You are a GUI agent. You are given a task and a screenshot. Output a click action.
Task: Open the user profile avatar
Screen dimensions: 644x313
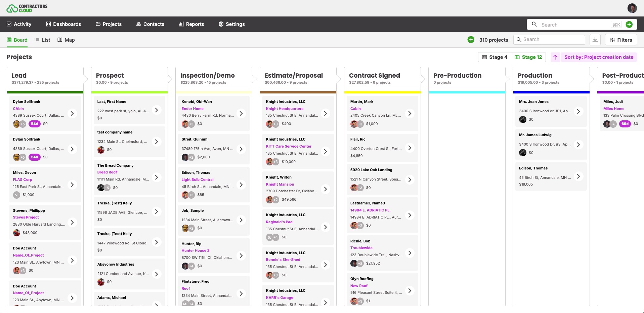[632, 8]
